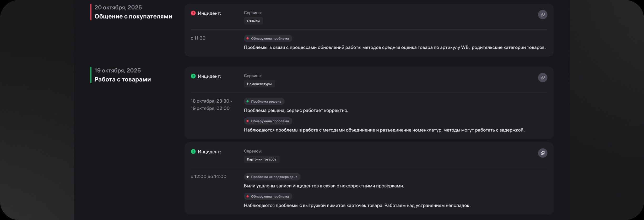Viewport: 644px width, 220px height.
Task: Click red alert icon of Отзывы incident
Action: click(x=193, y=13)
